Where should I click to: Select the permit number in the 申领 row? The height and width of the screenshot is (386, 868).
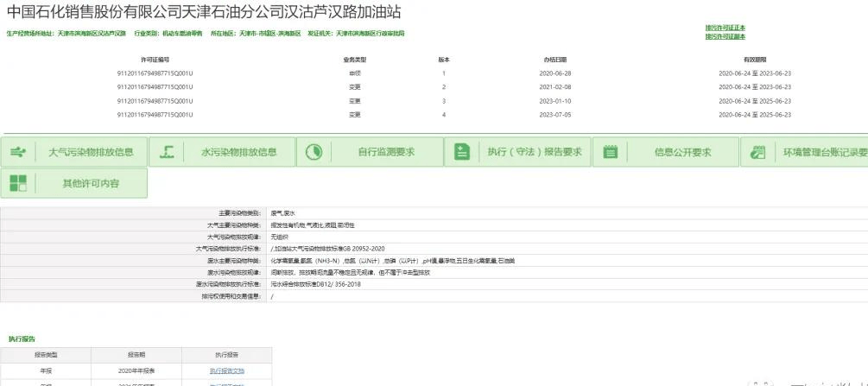[155, 73]
